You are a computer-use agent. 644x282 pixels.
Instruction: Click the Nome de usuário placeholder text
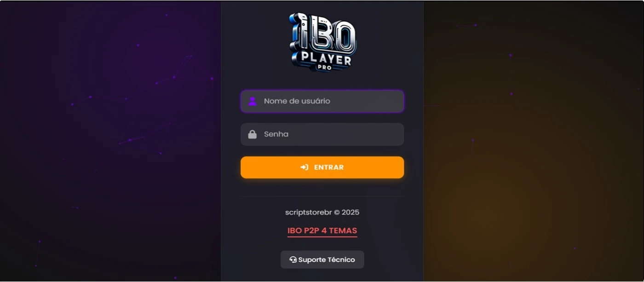297,101
